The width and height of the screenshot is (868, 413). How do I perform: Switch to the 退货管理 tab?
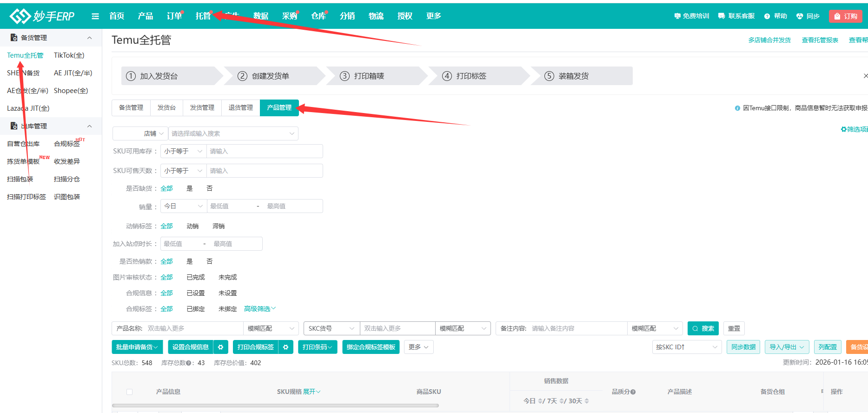241,107
